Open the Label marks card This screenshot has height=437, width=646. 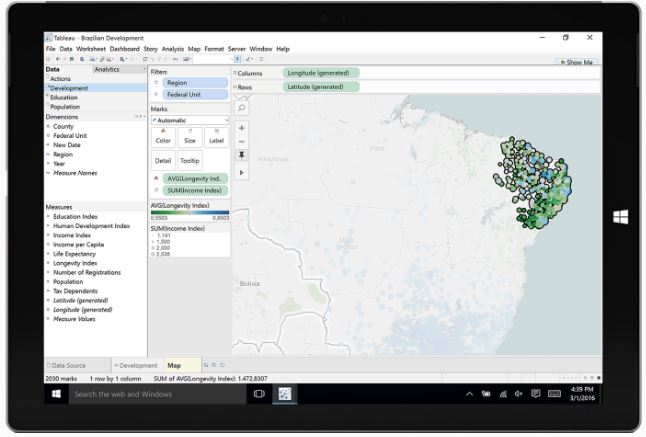point(216,137)
